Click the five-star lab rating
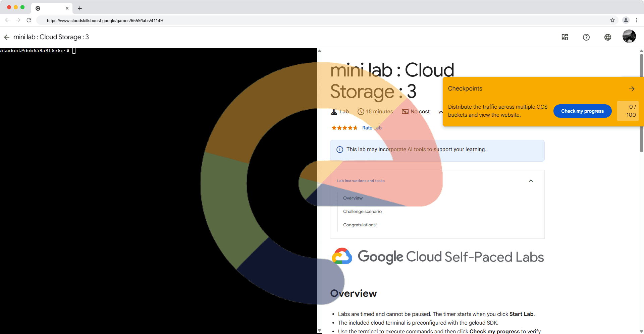The image size is (644, 334). pyautogui.click(x=344, y=128)
